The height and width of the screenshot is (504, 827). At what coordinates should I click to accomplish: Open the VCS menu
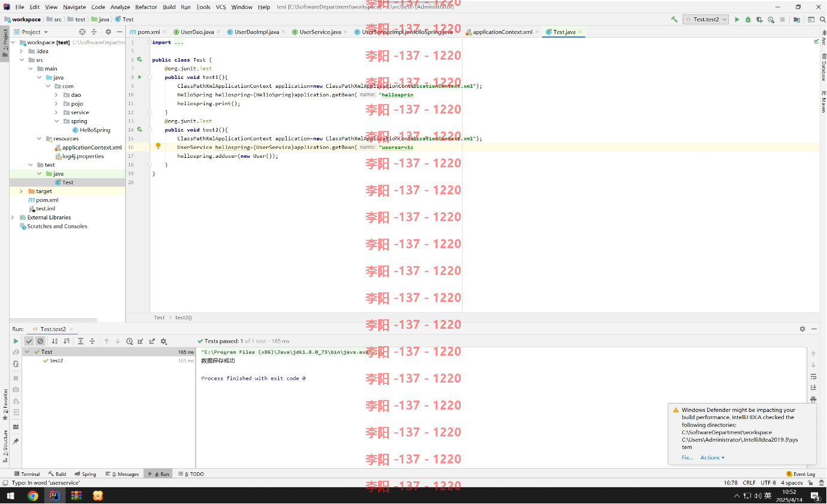pyautogui.click(x=221, y=7)
